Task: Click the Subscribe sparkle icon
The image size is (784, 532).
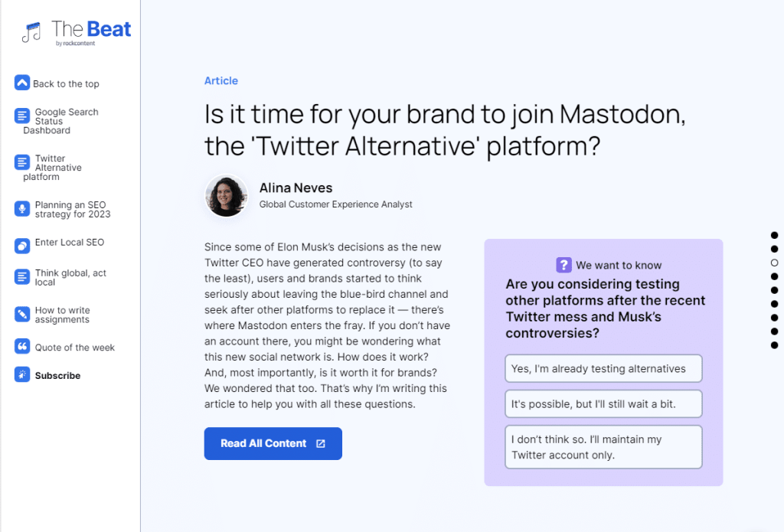Action: 21,375
